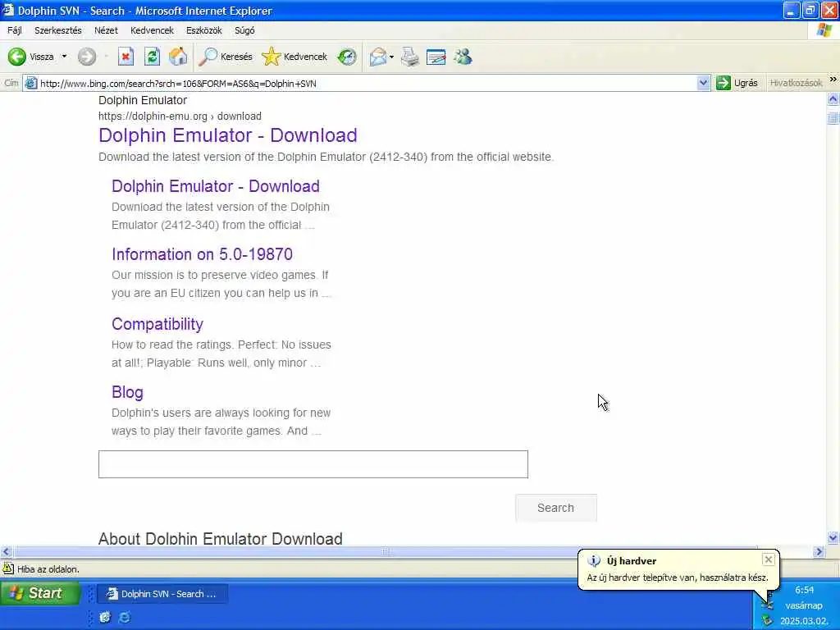This screenshot has width=840, height=630.
Task: Click the 6:54 system clock
Action: tap(804, 590)
